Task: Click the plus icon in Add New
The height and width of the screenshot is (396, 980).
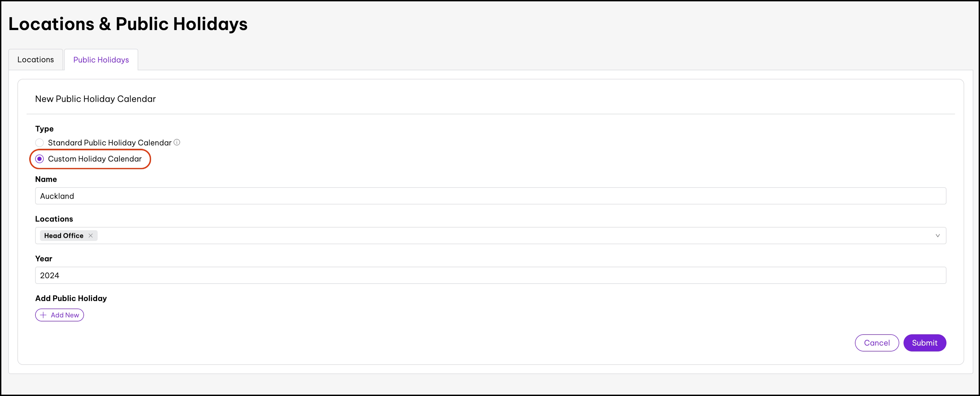Action: coord(43,315)
